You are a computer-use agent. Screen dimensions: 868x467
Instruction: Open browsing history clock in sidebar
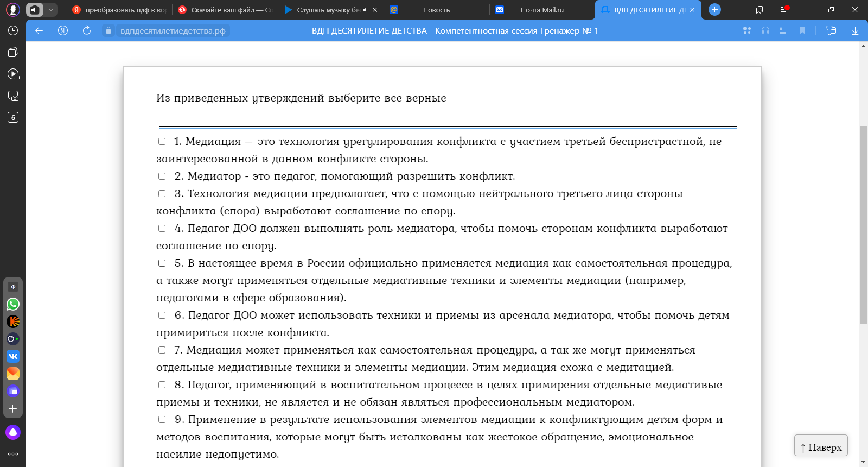[x=13, y=30]
